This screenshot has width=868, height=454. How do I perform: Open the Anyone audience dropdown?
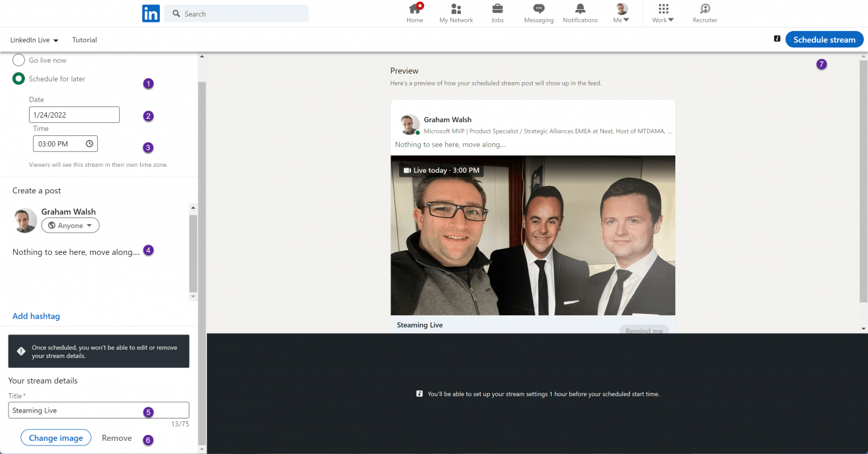pyautogui.click(x=70, y=225)
